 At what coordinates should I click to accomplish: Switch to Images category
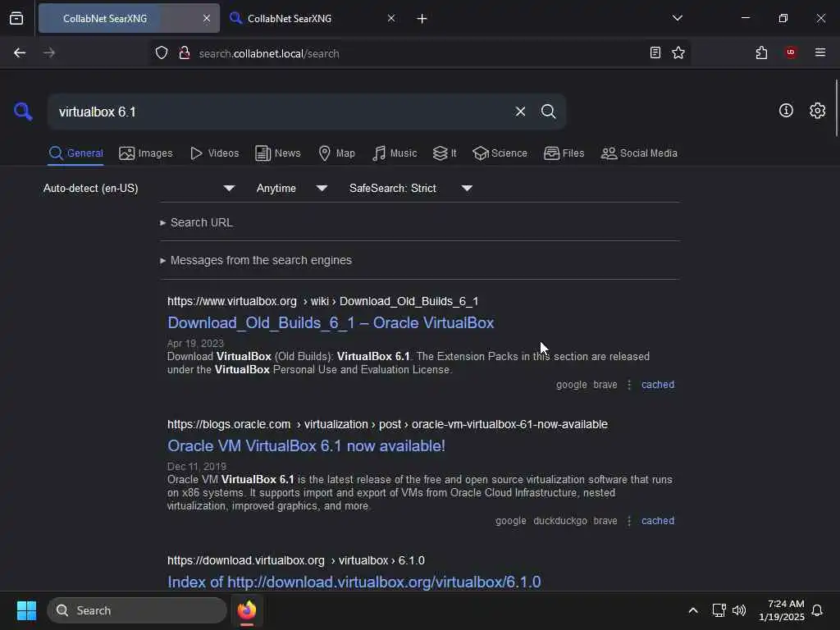pos(146,153)
